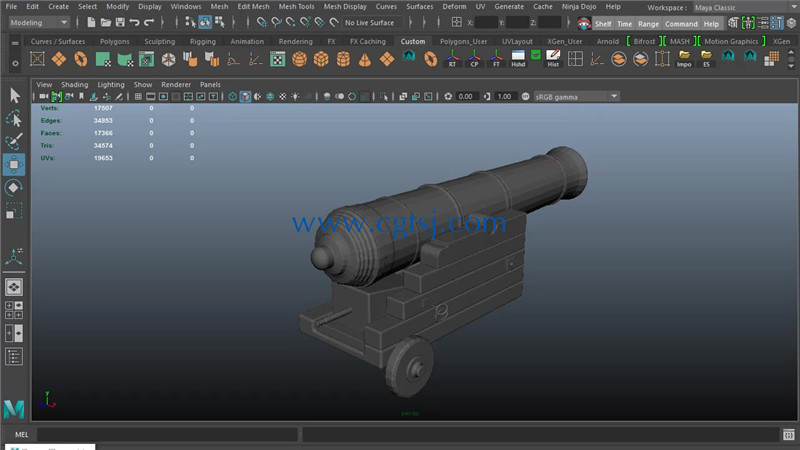Toggle snap to points magnet
Viewport: 800px width, 450px height.
[x=290, y=22]
